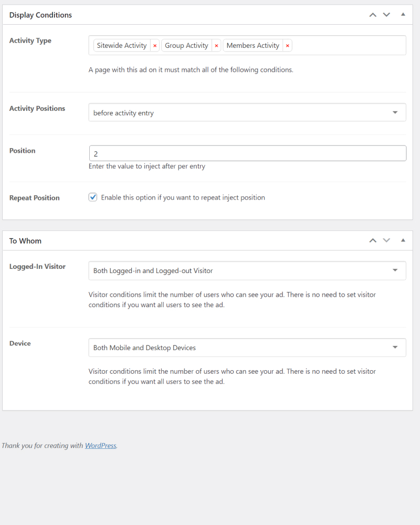Move Display Conditions panel down

[x=386, y=15]
